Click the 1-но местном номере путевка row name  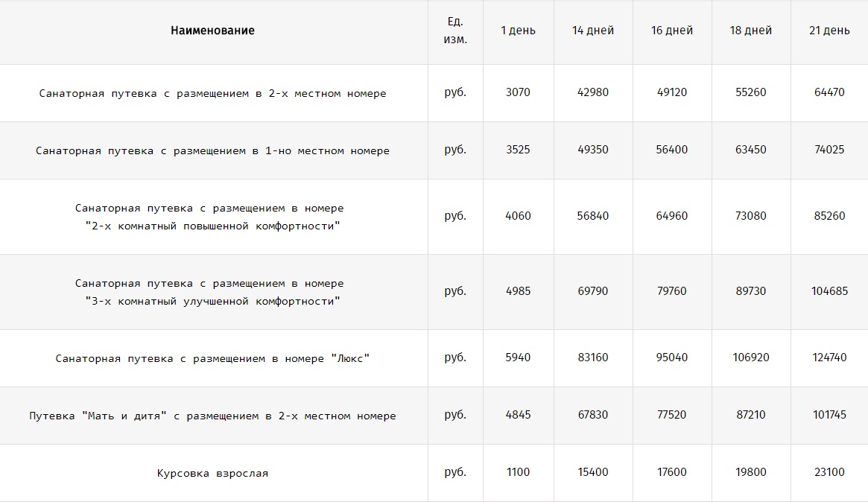click(x=212, y=150)
